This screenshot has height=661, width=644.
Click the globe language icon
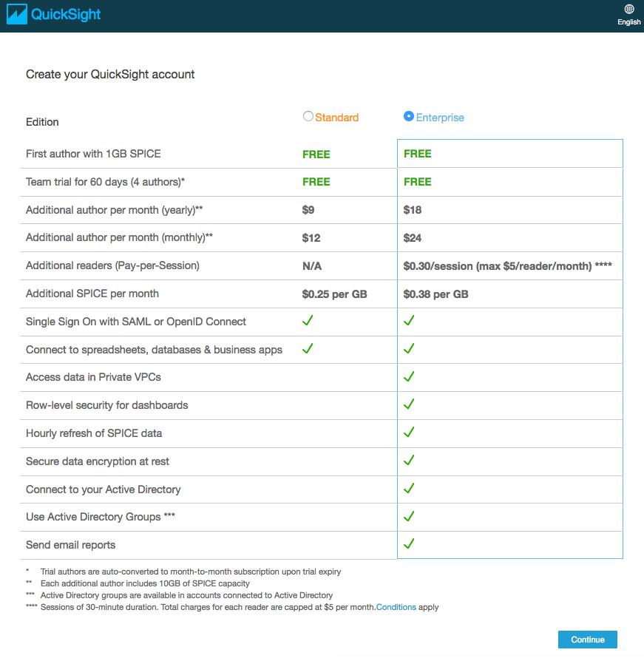(629, 9)
